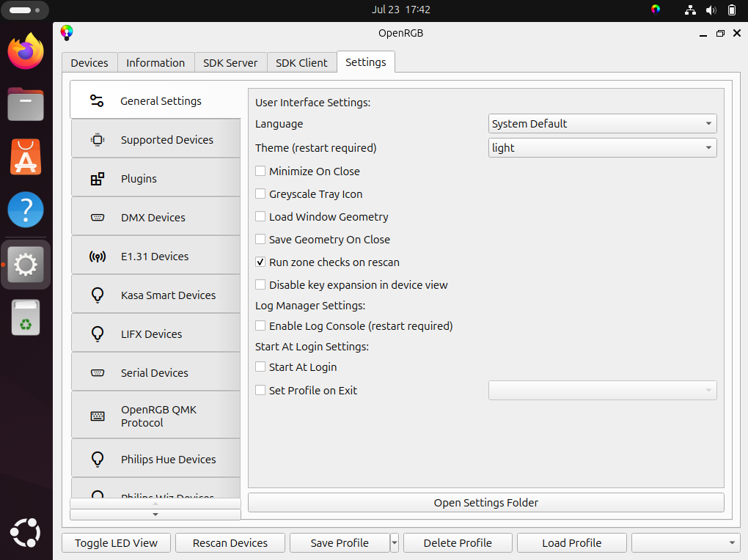Open the Language dropdown
The height and width of the screenshot is (560, 748).
click(x=602, y=124)
